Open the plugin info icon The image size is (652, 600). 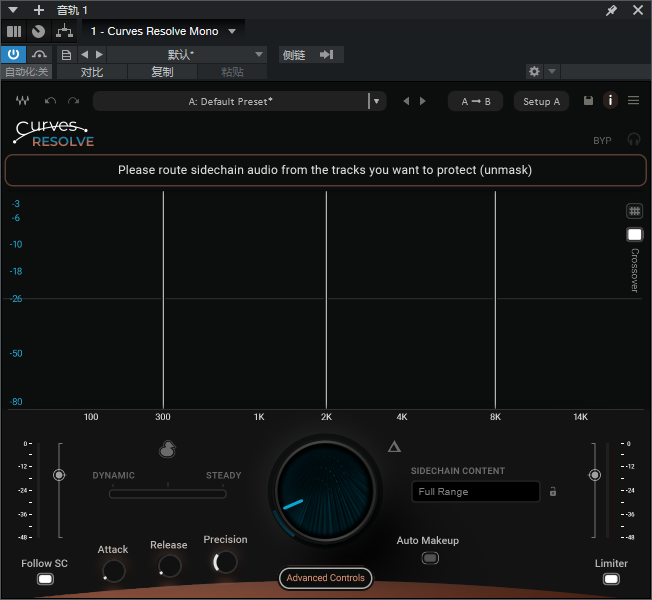tap(610, 101)
